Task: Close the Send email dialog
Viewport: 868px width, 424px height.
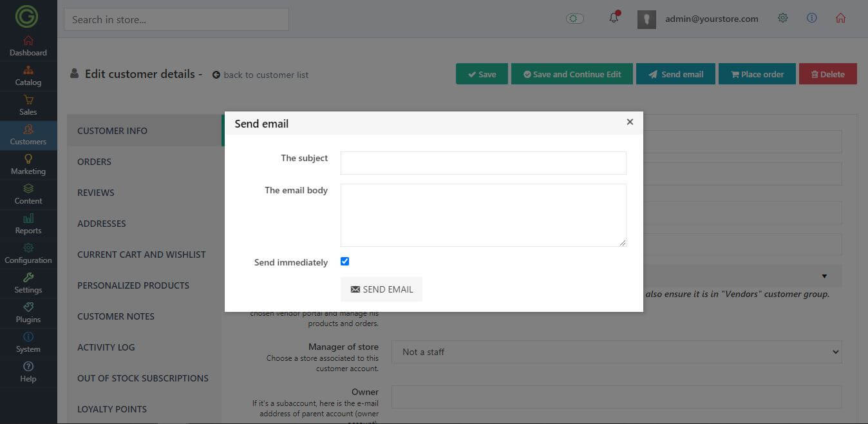Action: (630, 122)
